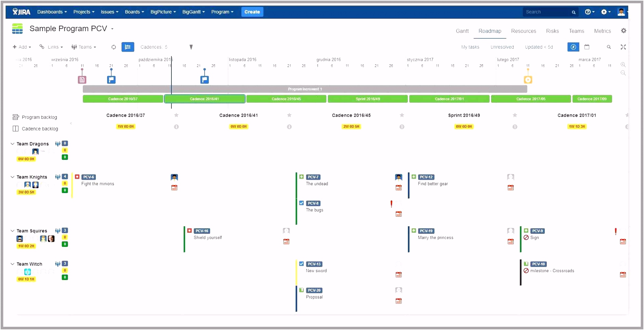Open the Sample Program PCV title dropdown
Screen dimensions: 644x330
[112, 29]
